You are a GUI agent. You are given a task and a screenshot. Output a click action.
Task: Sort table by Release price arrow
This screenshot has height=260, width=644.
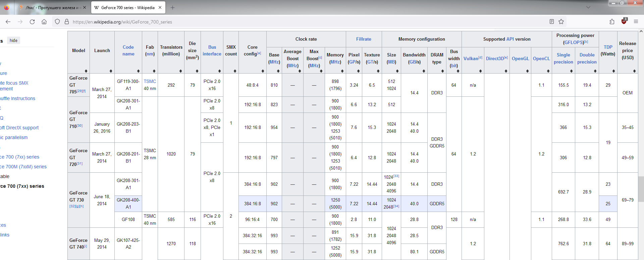[634, 71]
